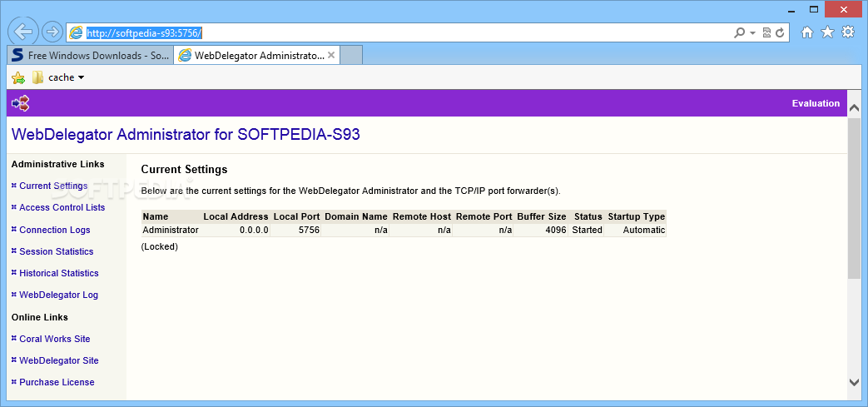Click the Evaluation label in banner
Viewport: 868px width, 407px height.
click(x=816, y=103)
